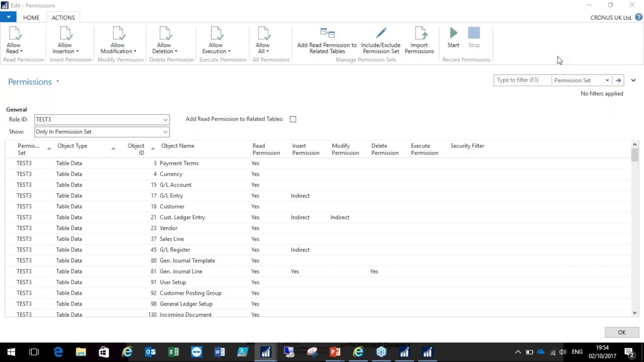
Task: Open Excel from the taskbar
Action: pos(174,352)
